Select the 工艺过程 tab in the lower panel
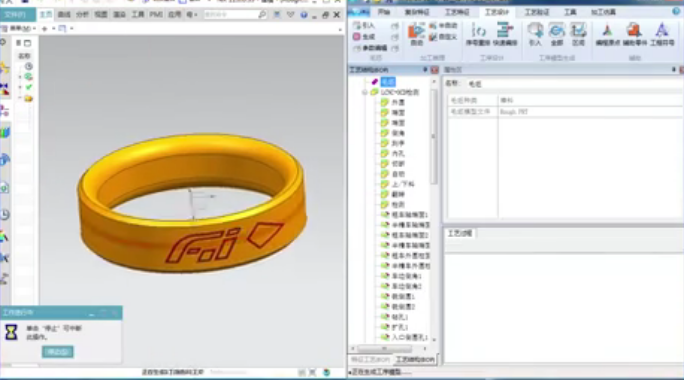This screenshot has width=684, height=380. tap(460, 233)
